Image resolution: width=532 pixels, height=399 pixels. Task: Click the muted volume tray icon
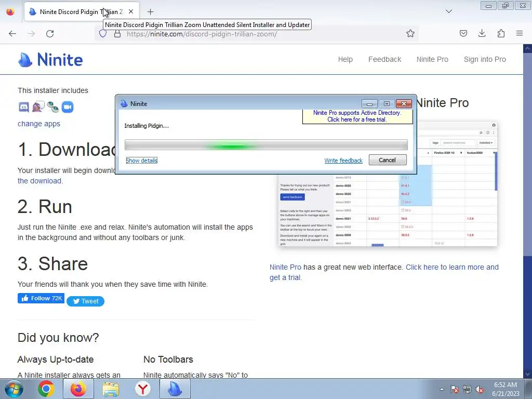[x=480, y=389]
